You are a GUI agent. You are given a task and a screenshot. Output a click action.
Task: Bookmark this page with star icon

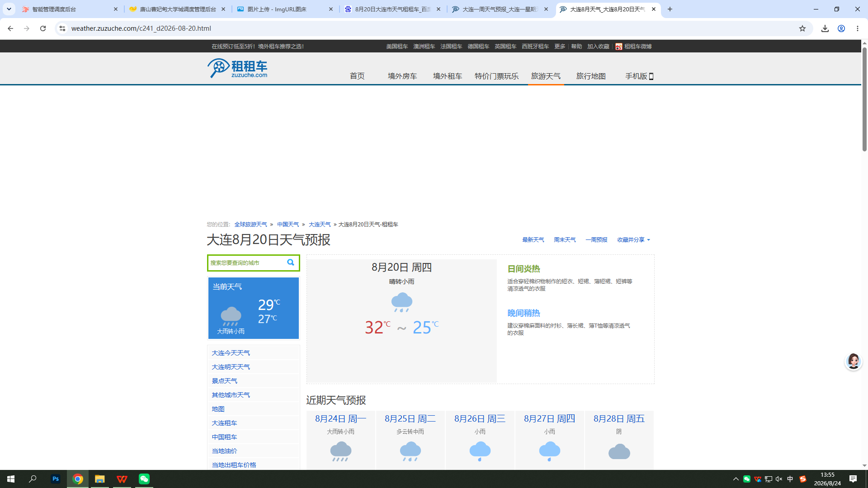[802, 28]
